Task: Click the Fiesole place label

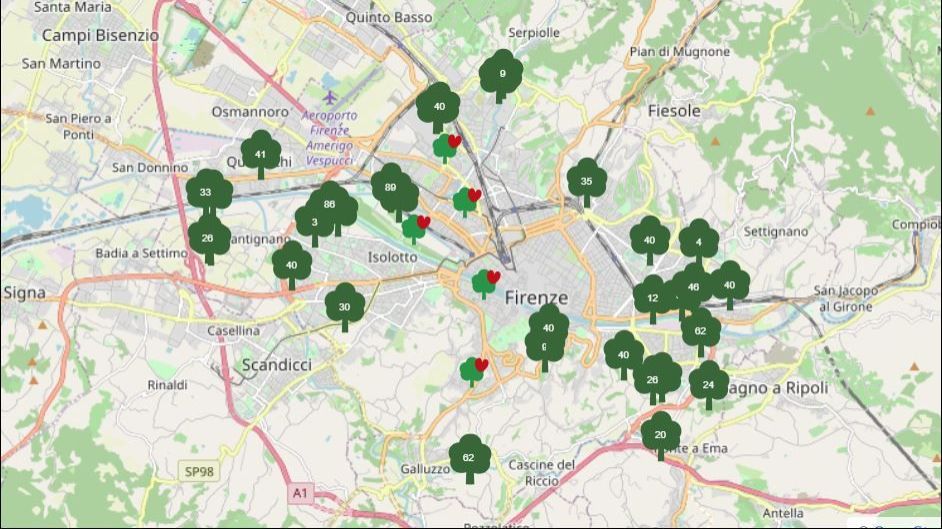Action: coord(674,111)
